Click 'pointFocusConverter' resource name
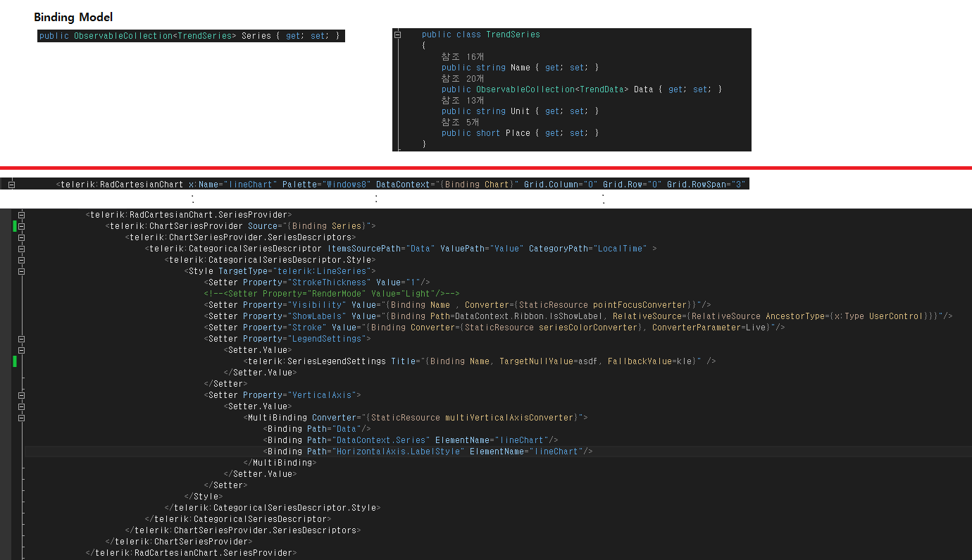 [640, 305]
